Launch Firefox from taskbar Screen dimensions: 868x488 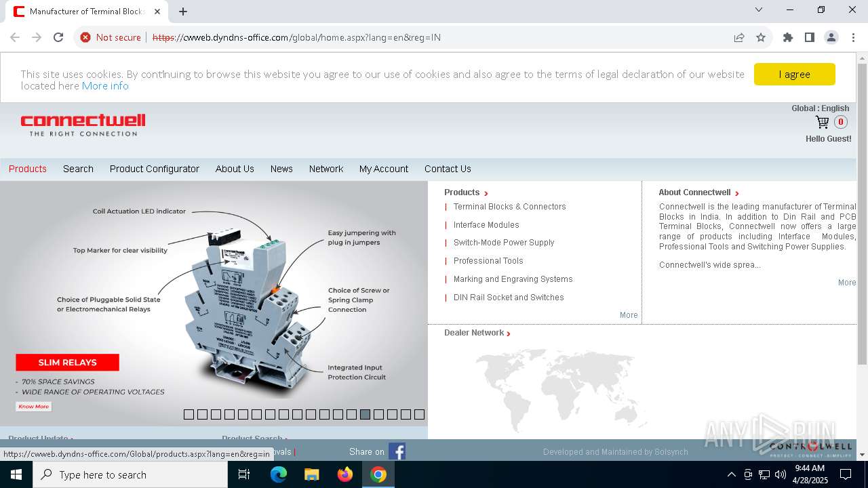pos(344,474)
